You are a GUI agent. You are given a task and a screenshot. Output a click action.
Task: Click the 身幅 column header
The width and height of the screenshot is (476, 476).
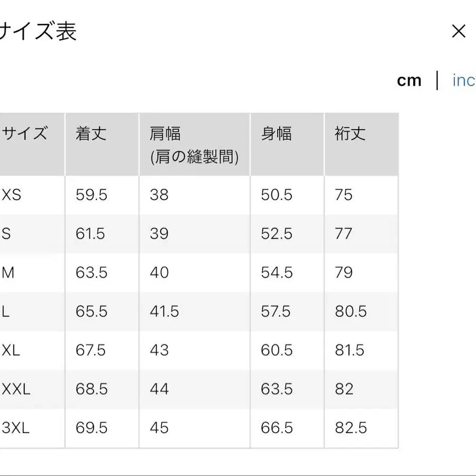[277, 134]
